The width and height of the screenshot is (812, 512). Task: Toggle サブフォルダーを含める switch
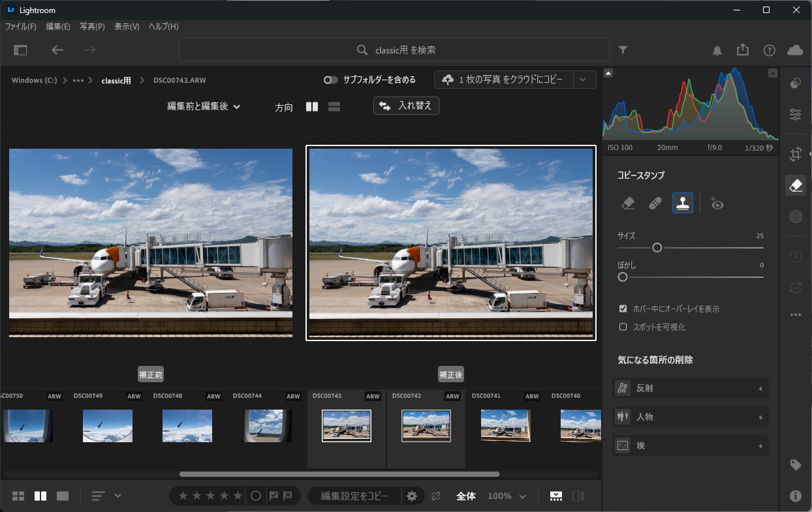[x=331, y=80]
